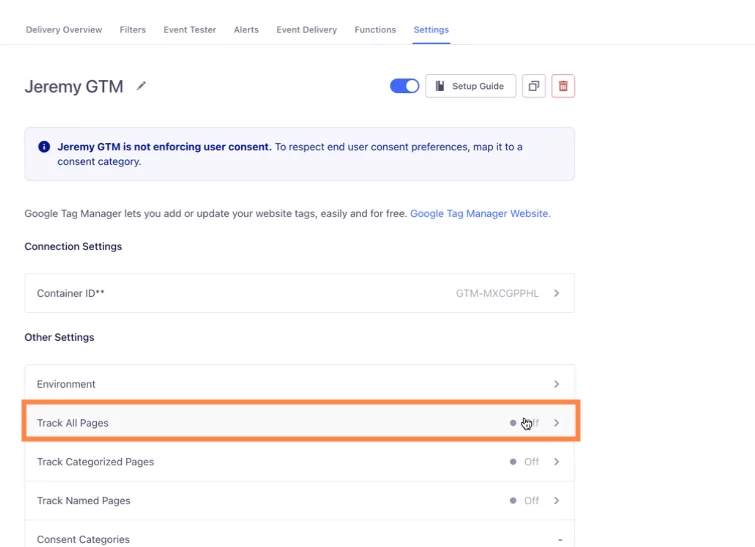Switch to the Functions tab
Image resolution: width=755 pixels, height=547 pixels.
[375, 30]
